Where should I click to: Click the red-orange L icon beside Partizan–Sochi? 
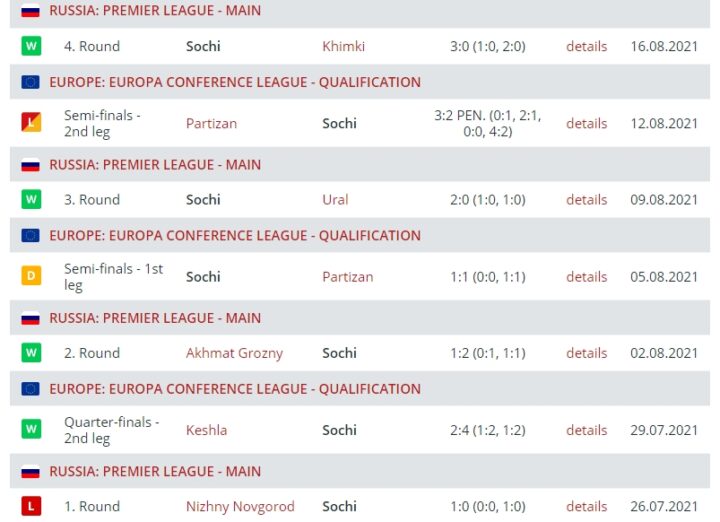pos(31,123)
